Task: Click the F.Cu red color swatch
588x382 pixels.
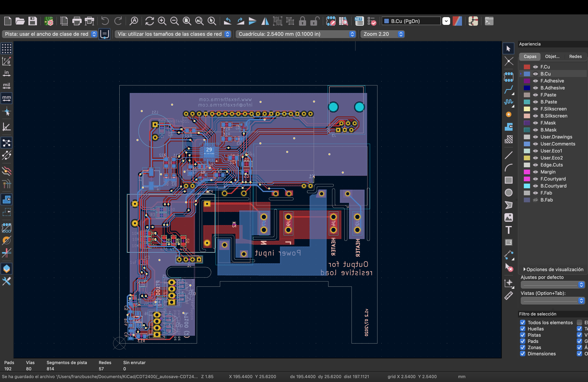Action: coord(527,67)
